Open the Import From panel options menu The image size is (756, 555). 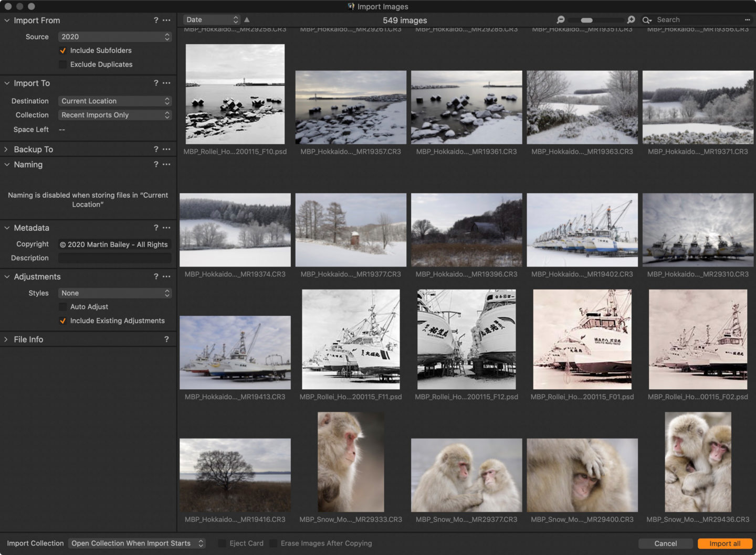click(x=166, y=20)
